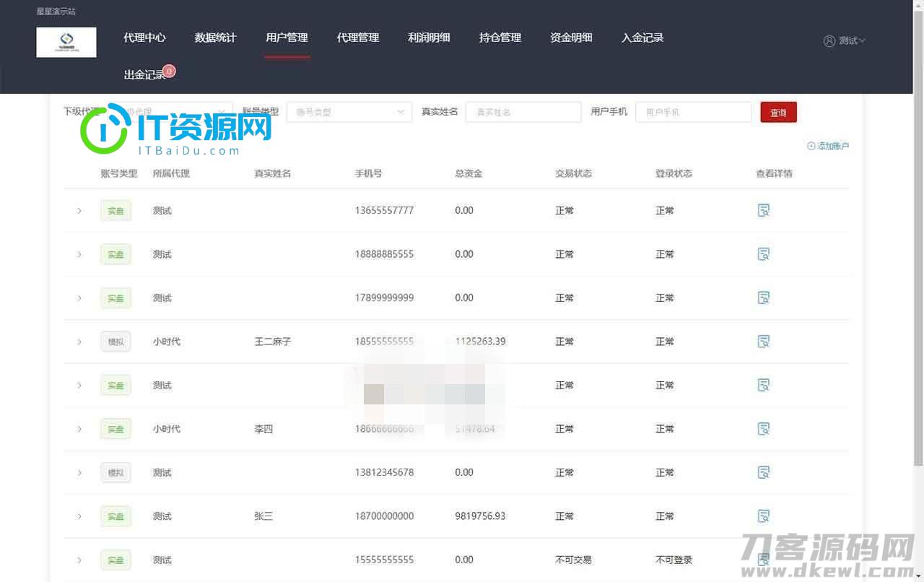View details for user 17899999999
924x582 pixels.
point(763,297)
